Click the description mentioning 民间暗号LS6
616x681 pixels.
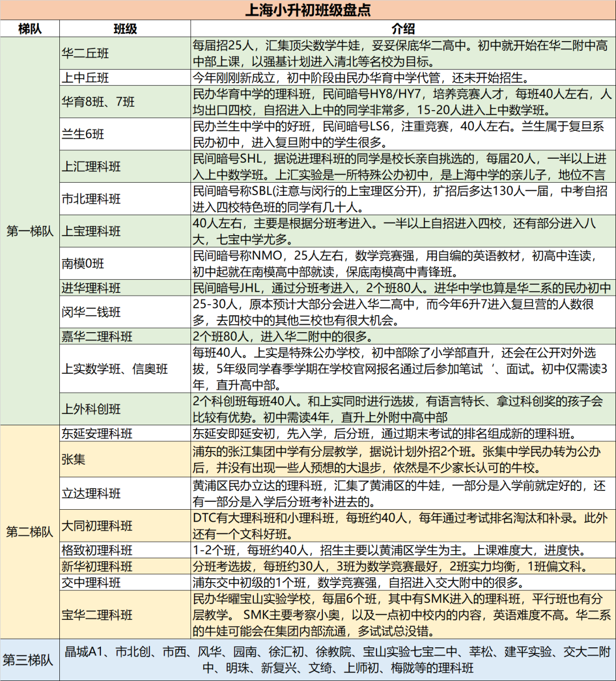click(403, 134)
